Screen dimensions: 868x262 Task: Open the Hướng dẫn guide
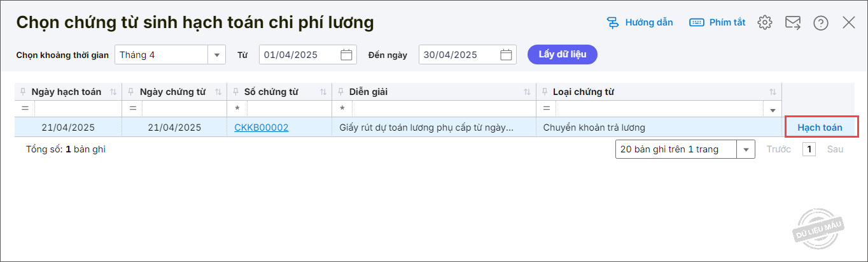click(x=640, y=22)
